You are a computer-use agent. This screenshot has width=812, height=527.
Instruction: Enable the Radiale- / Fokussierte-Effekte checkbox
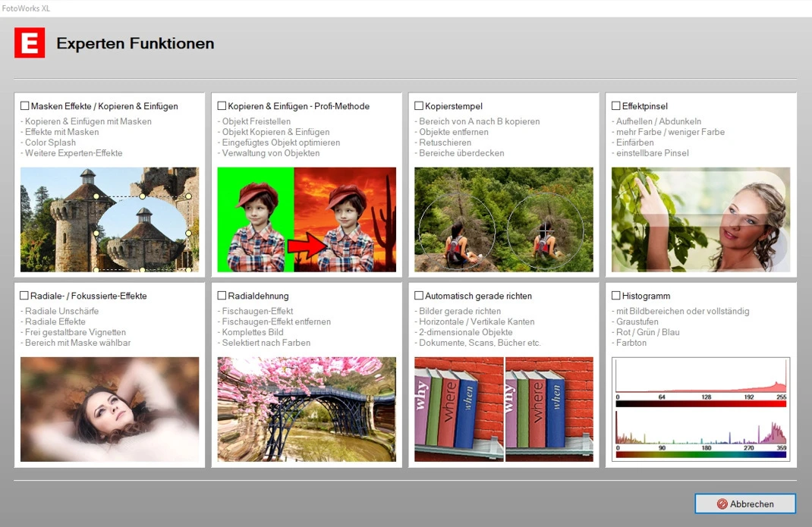coord(25,296)
